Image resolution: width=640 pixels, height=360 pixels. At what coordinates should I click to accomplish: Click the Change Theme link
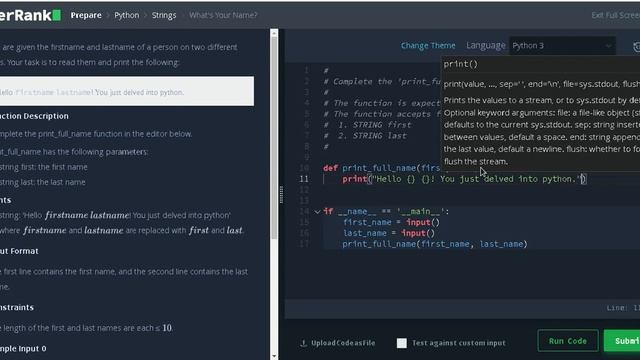point(428,45)
